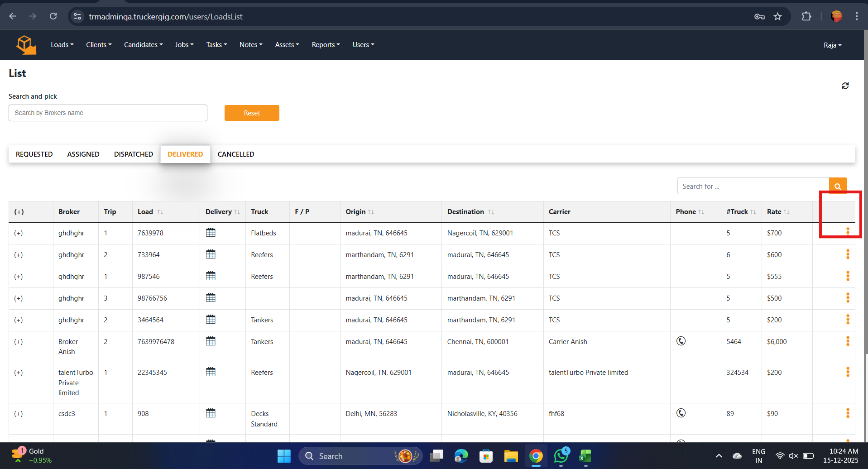This screenshot has width=868, height=469.
Task: Click the TruckerGig cube logo
Action: pyautogui.click(x=26, y=45)
